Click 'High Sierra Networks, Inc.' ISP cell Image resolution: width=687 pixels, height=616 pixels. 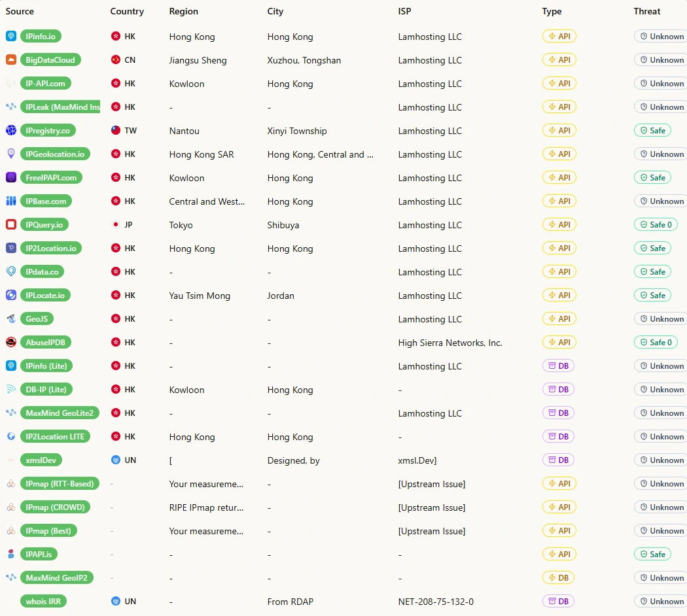click(450, 343)
